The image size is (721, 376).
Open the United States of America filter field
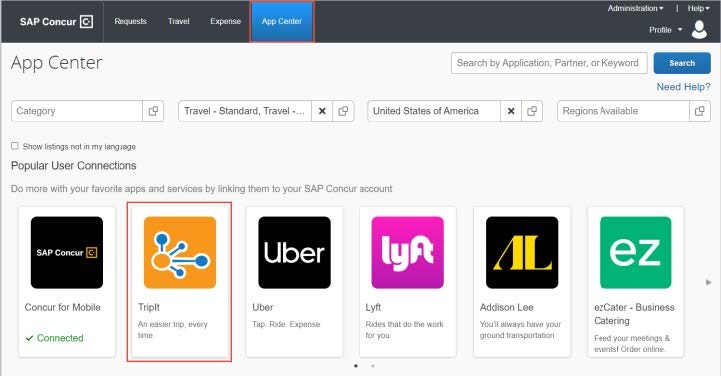(434, 111)
